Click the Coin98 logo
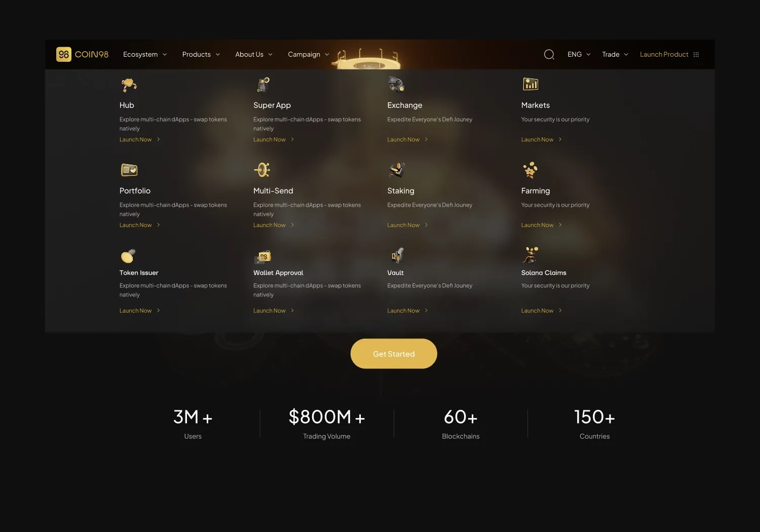The width and height of the screenshot is (760, 532). [83, 54]
